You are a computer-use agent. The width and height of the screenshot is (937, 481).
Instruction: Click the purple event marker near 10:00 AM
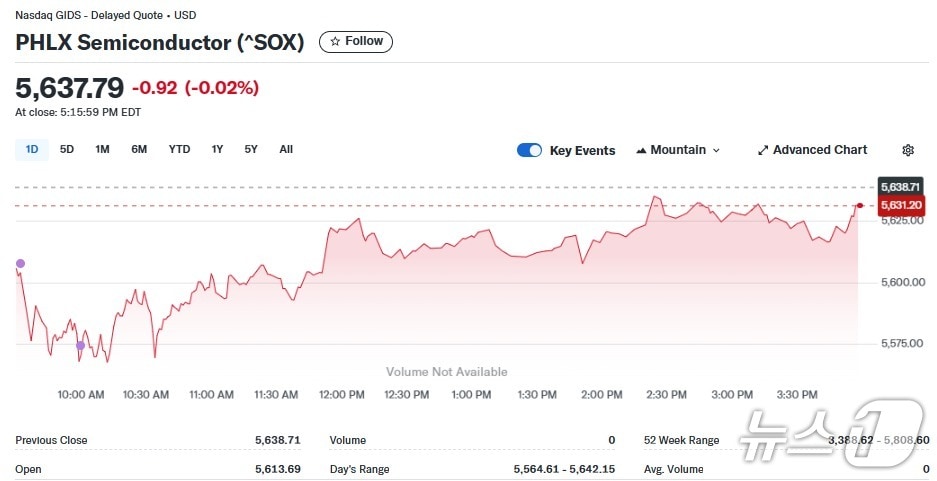click(81, 346)
